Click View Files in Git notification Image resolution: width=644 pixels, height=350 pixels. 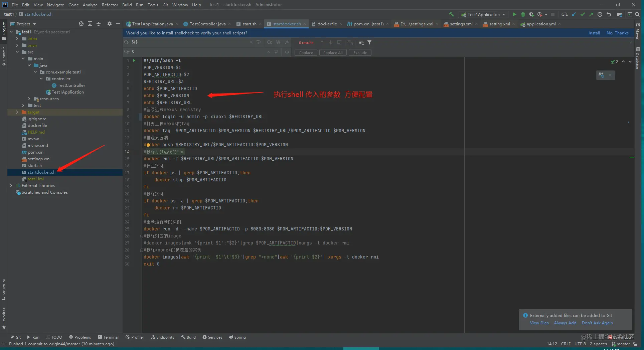tap(539, 323)
